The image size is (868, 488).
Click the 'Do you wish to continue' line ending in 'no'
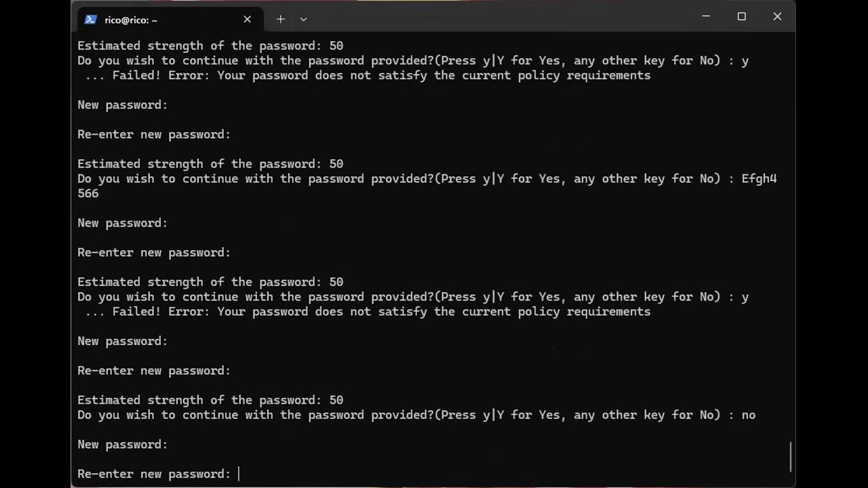click(416, 415)
